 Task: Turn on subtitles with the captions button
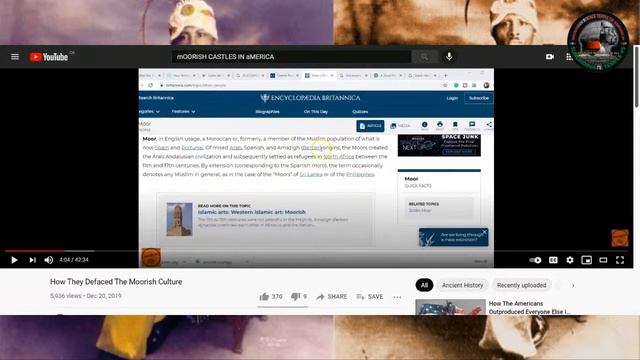coord(553,260)
